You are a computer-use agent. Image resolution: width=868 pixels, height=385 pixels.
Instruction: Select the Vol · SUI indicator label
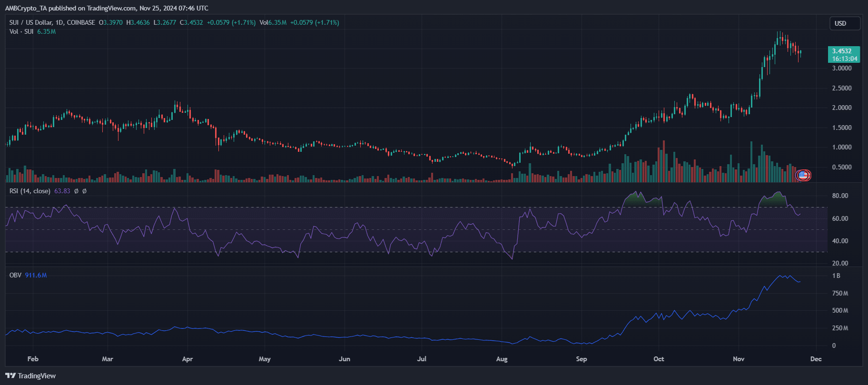pyautogui.click(x=21, y=31)
